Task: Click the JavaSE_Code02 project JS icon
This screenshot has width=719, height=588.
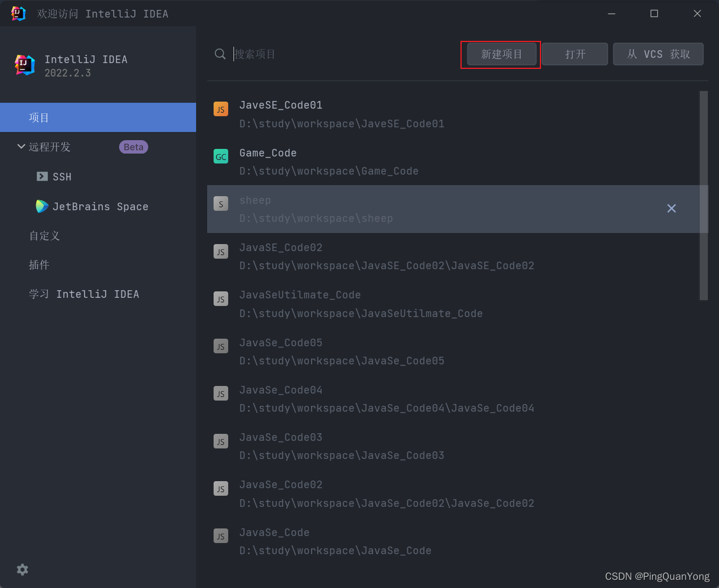Action: [x=221, y=252]
